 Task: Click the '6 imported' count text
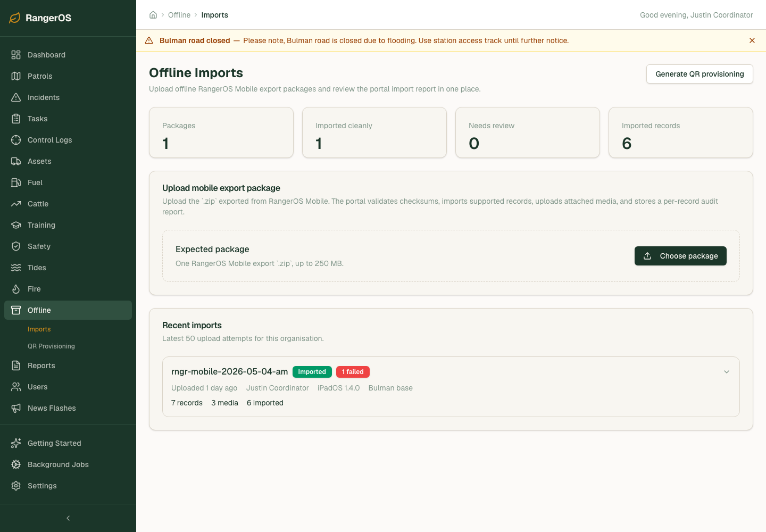coord(265,403)
